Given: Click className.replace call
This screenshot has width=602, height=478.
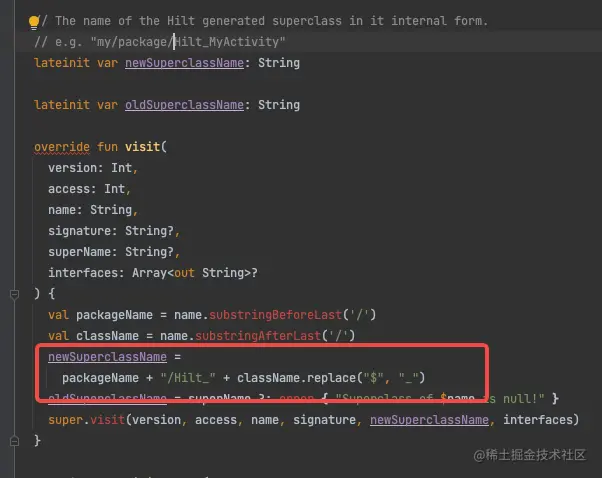Looking at the screenshot, I should pos(331,378).
